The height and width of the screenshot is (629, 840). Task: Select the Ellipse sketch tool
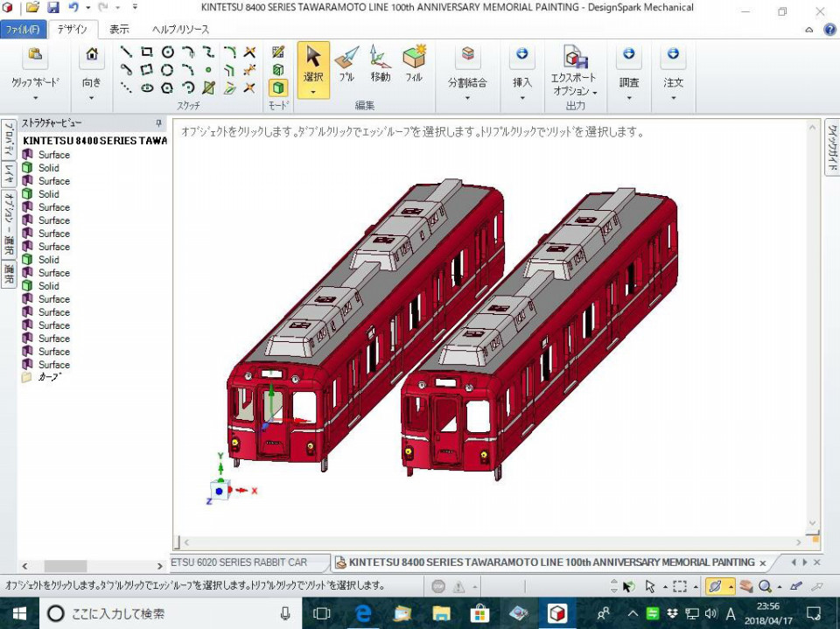coord(147,87)
